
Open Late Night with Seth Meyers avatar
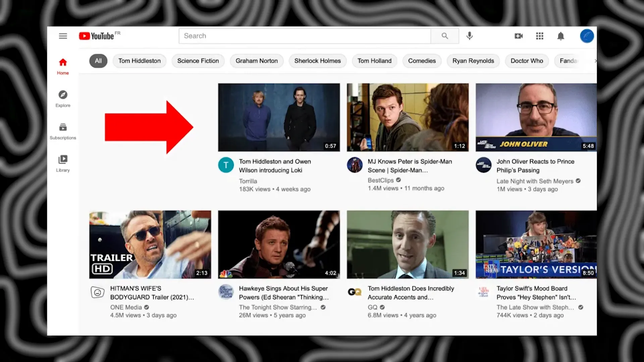pos(483,165)
